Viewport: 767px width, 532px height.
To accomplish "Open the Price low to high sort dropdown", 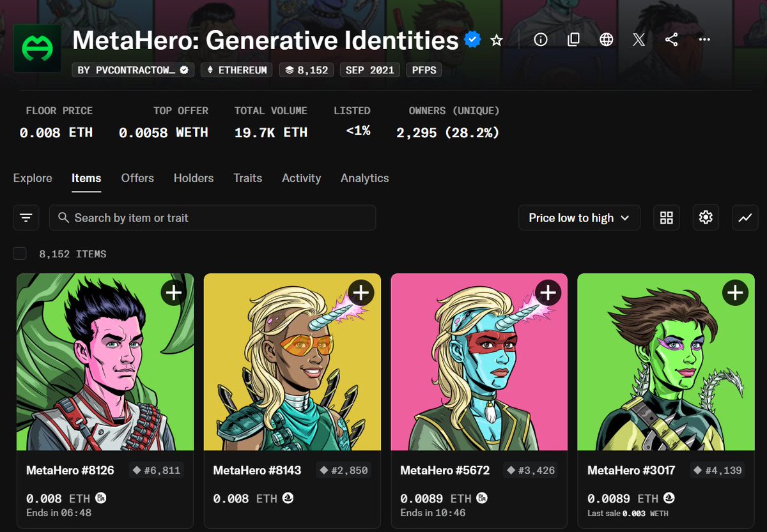I will click(x=579, y=218).
